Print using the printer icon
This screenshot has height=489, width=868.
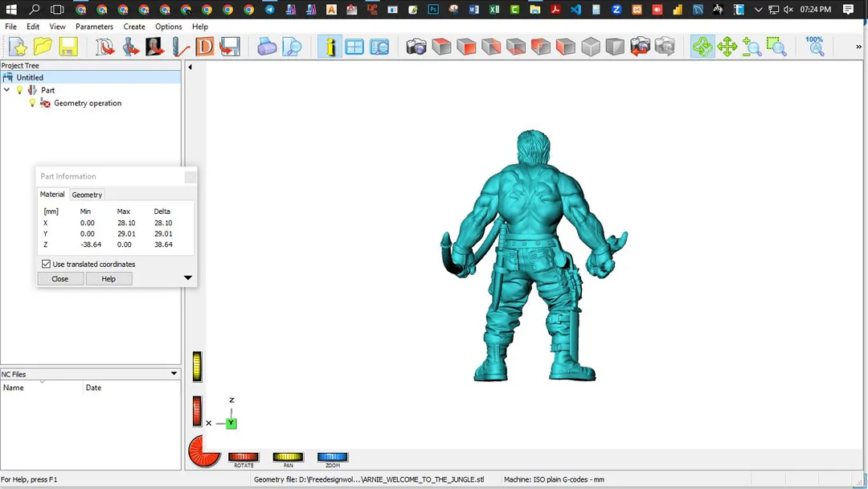(x=267, y=47)
